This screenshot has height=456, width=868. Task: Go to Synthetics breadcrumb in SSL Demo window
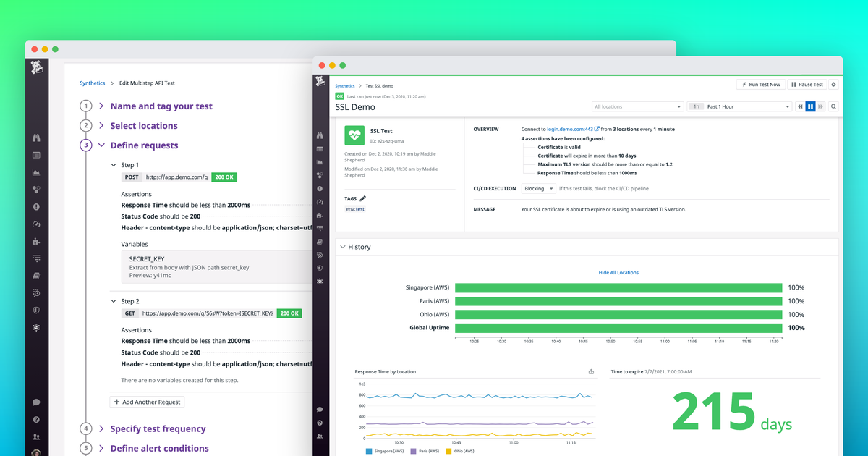346,86
